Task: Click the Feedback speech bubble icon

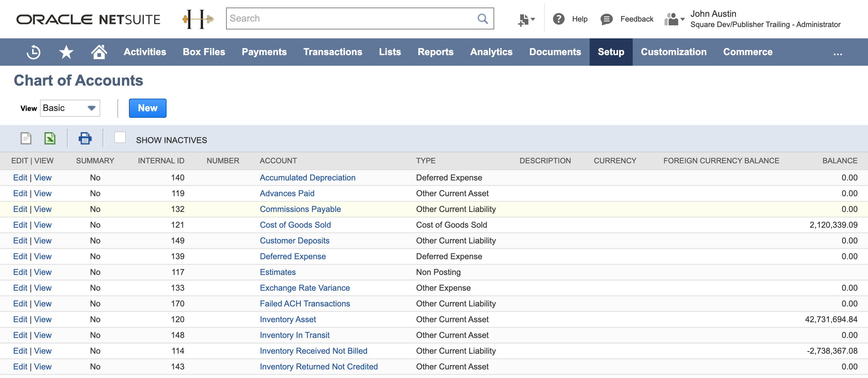Action: coord(606,19)
